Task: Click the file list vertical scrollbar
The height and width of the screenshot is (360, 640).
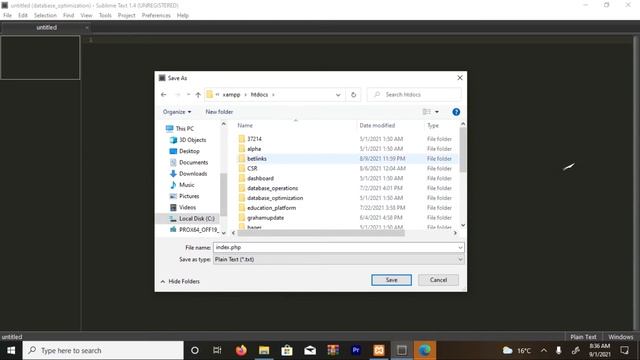Action: point(463,150)
